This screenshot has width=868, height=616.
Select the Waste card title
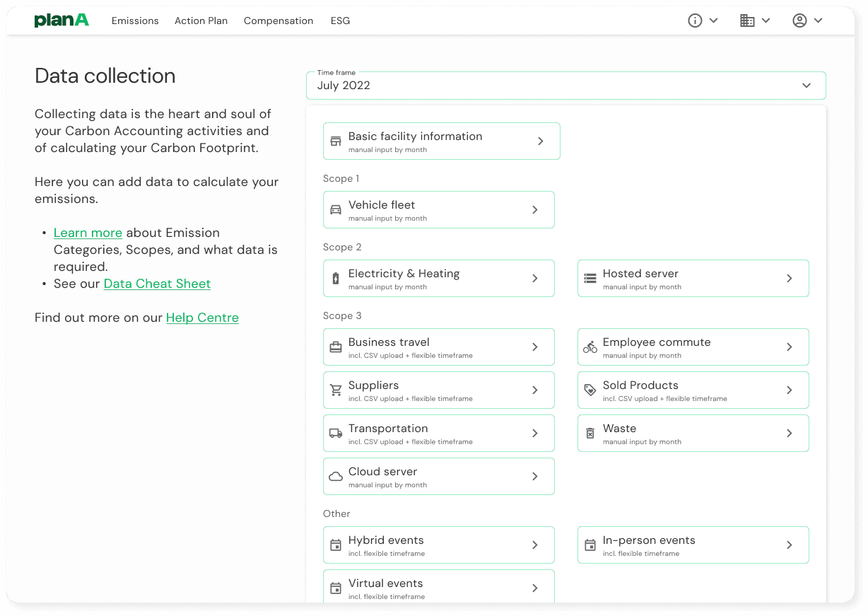point(619,429)
